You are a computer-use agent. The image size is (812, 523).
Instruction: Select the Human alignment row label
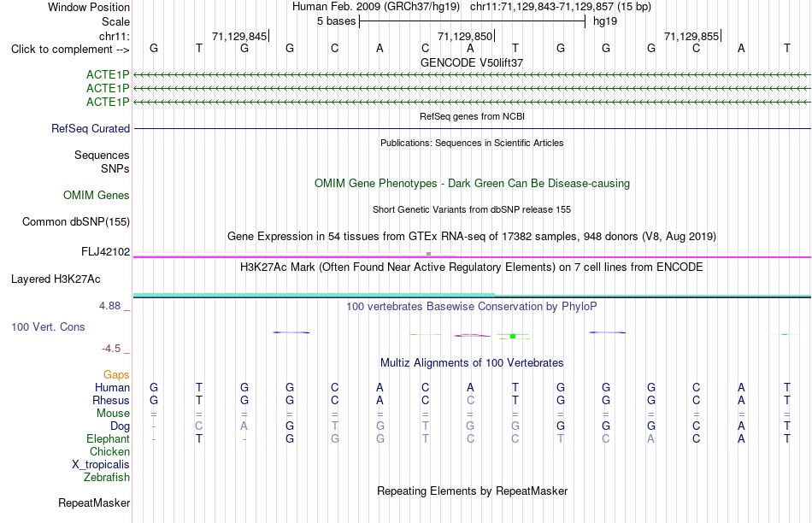pos(112,387)
